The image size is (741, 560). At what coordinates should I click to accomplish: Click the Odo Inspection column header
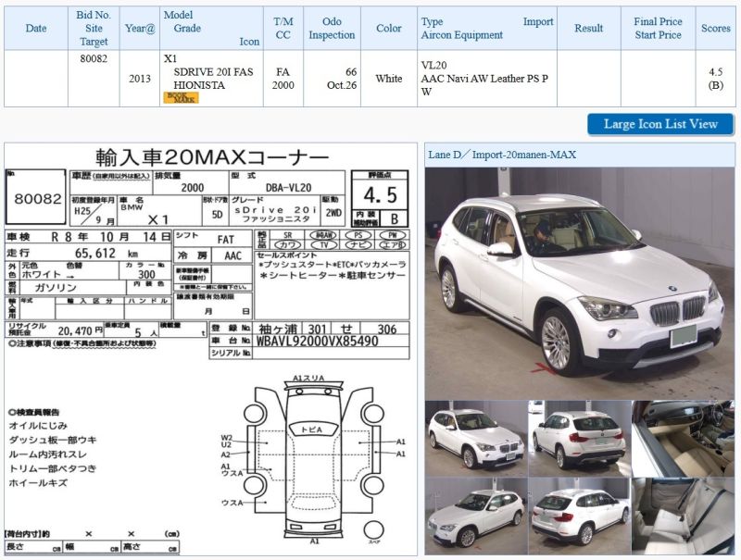[332, 29]
